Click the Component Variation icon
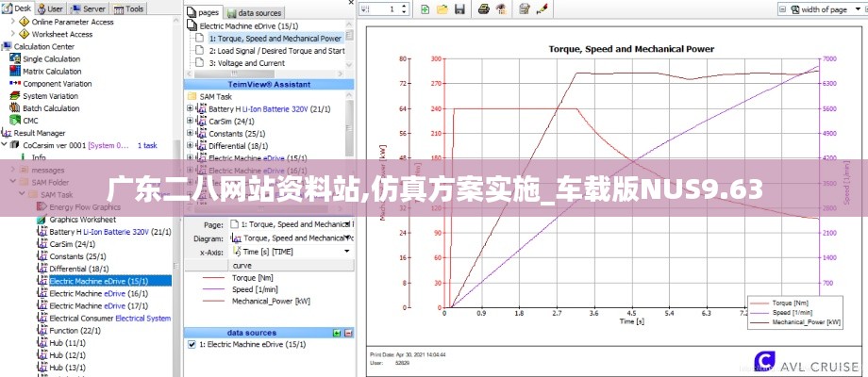 pos(15,84)
